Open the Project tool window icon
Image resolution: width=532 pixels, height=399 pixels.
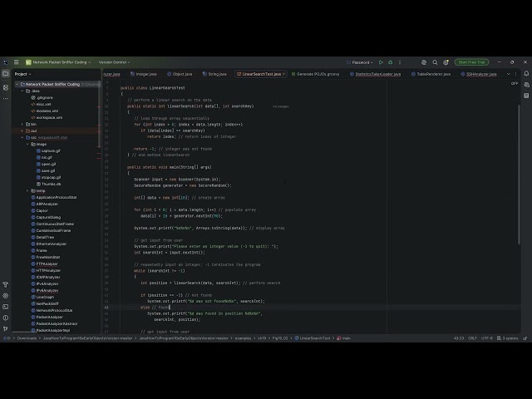click(6, 74)
